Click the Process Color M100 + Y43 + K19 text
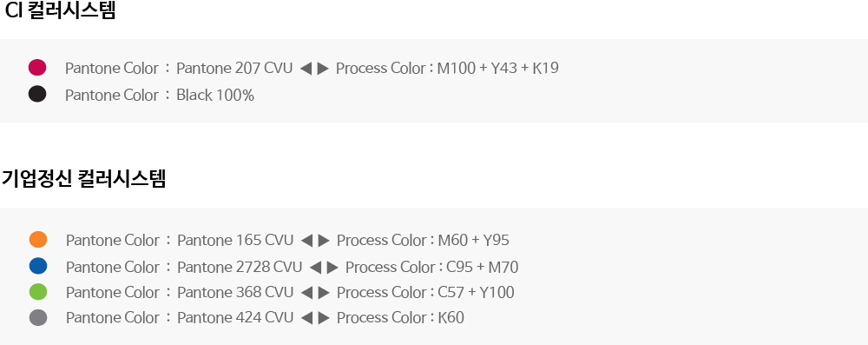 point(447,69)
